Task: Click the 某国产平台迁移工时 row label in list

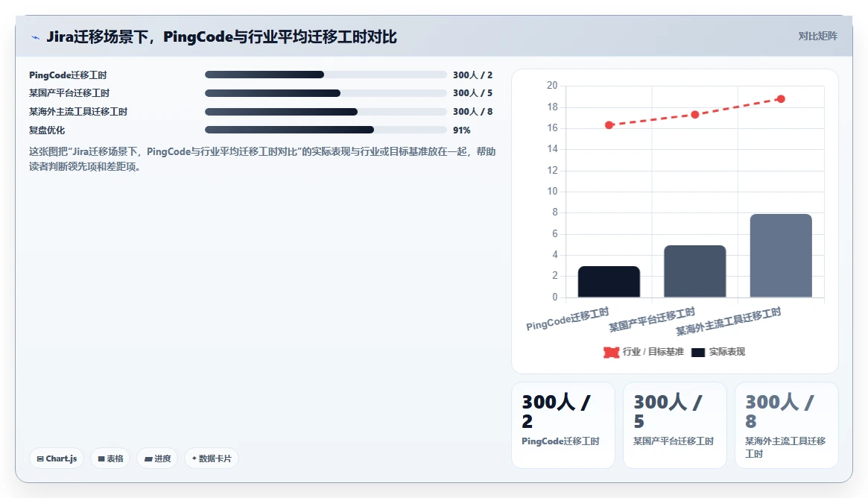Action: (69, 93)
